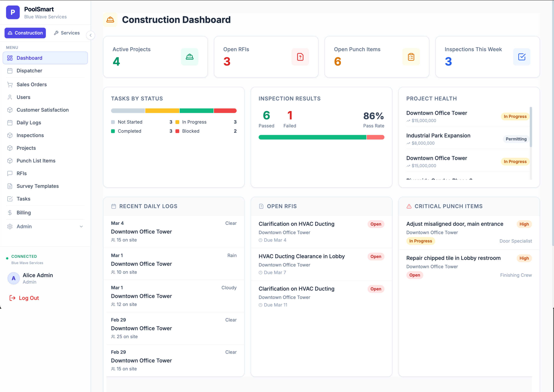Click the red Blocked segment of tasks bar
Image resolution: width=554 pixels, height=392 pixels.
coord(225,111)
